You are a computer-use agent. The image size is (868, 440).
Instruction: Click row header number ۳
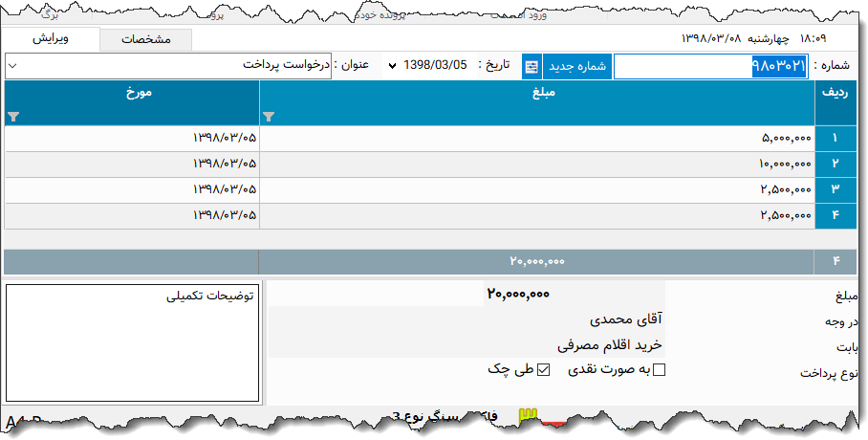click(x=835, y=190)
